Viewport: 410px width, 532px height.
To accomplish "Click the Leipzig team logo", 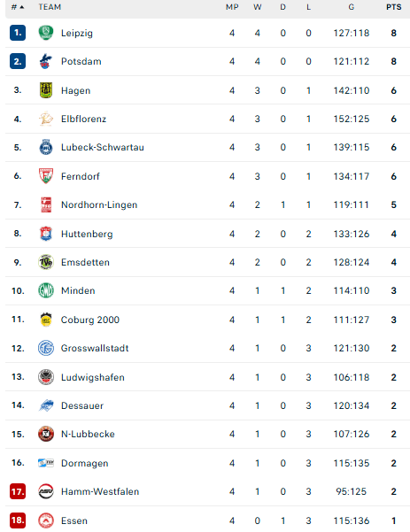I will 46,33.
